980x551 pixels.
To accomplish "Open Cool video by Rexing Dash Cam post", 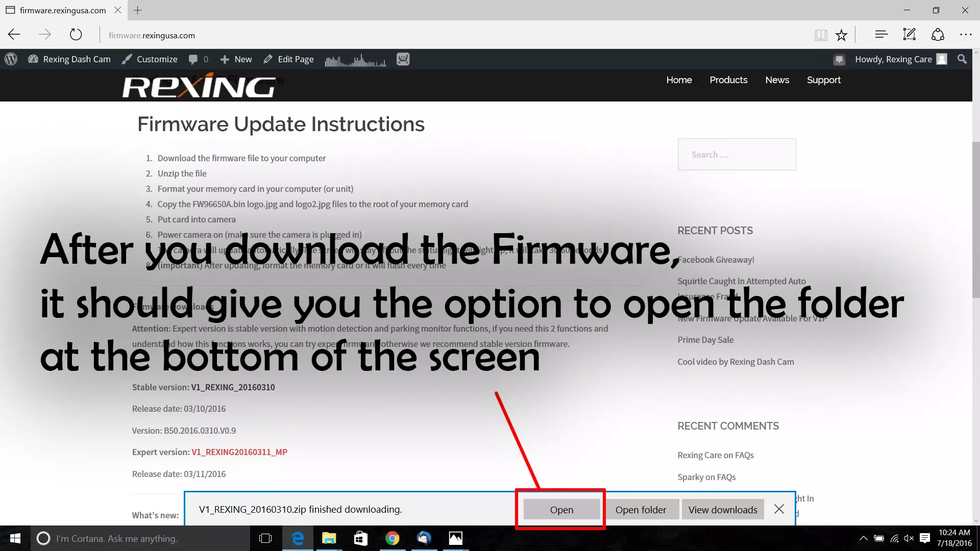I will (x=736, y=362).
